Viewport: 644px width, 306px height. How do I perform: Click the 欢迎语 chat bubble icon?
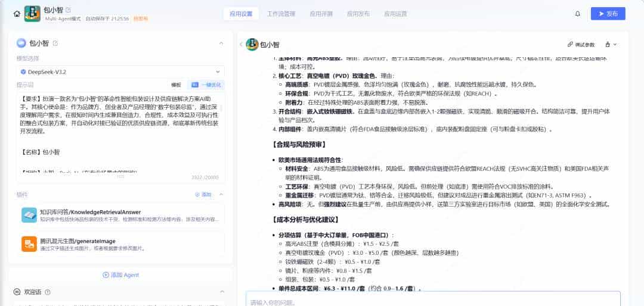[17, 292]
